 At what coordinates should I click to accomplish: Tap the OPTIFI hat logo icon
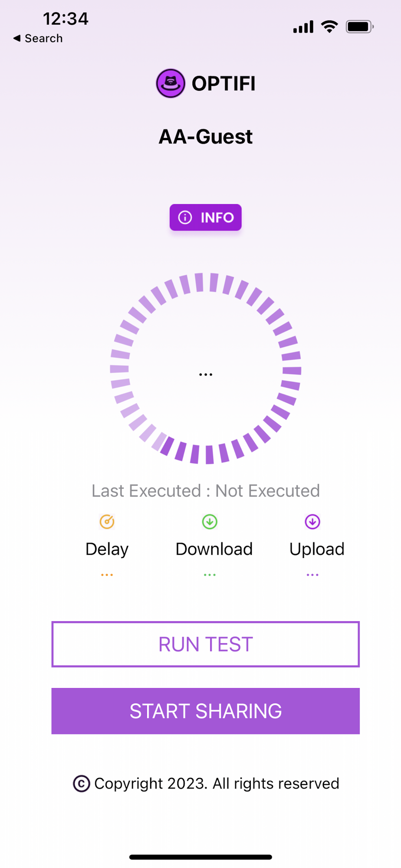tap(171, 83)
